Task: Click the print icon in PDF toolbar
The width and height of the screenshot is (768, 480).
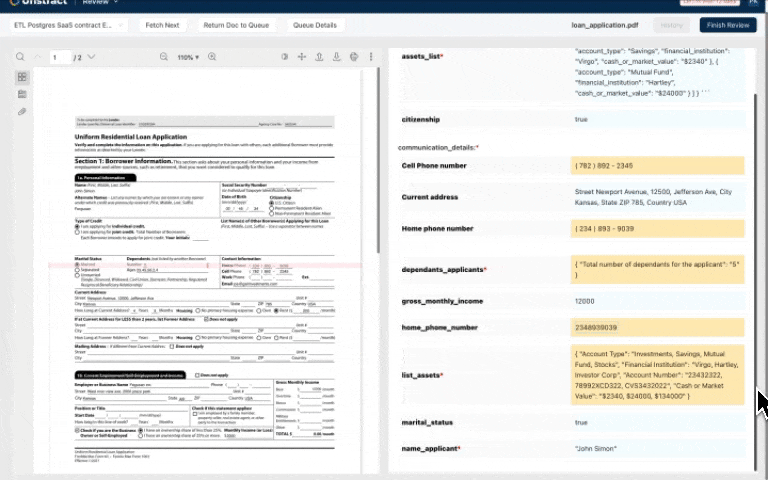Action: 353,57
